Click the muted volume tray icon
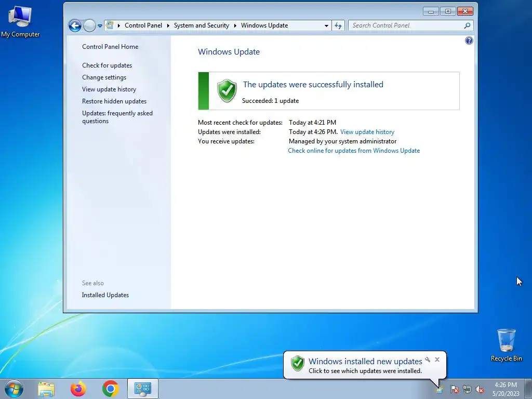The width and height of the screenshot is (532, 399). (480, 389)
